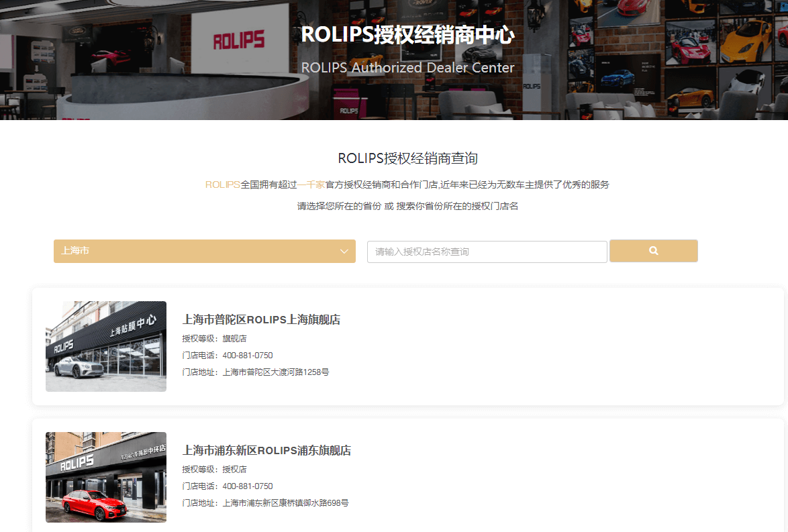Viewport: 788px width, 532px height.
Task: Click the ROLIPS授权经销商查询 section heading
Action: click(x=407, y=159)
